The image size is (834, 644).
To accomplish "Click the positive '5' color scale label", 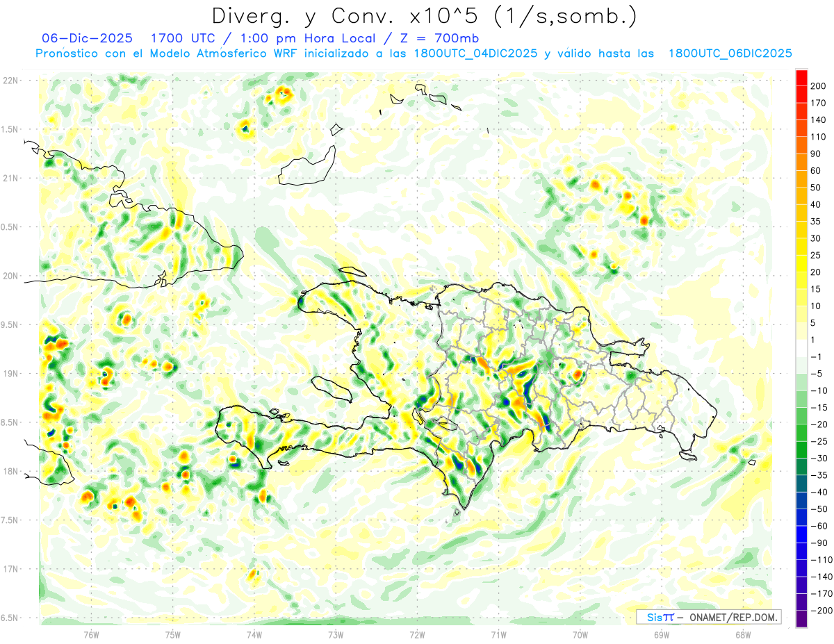I will point(814,323).
